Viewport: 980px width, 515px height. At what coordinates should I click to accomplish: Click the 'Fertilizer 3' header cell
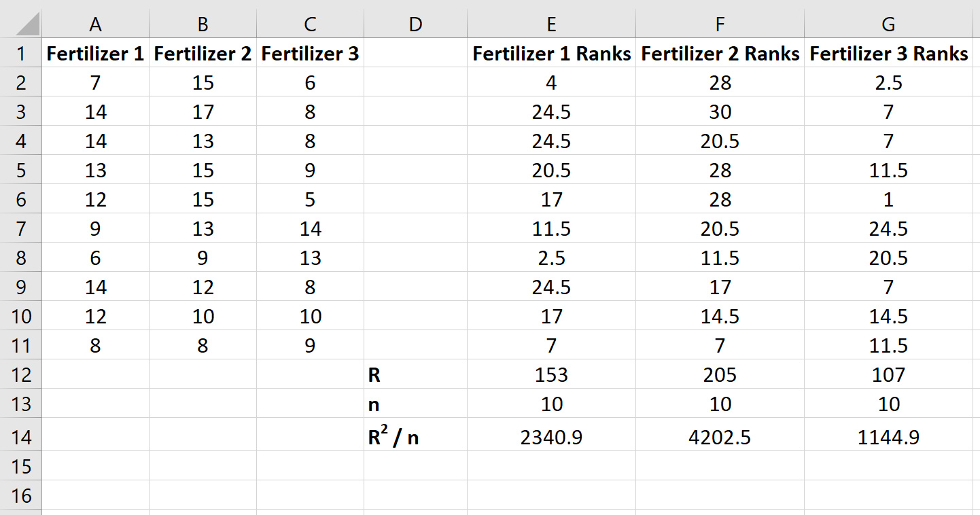tap(311, 53)
